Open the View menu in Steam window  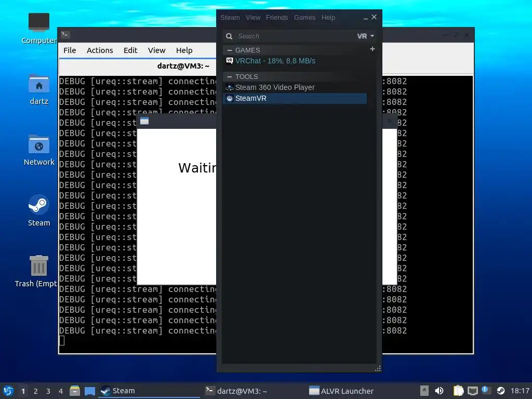point(253,17)
